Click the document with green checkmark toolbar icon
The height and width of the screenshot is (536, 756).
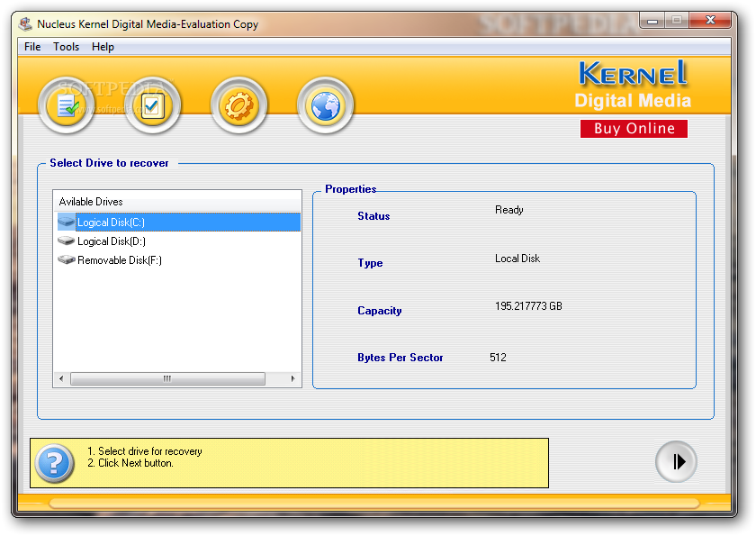(66, 105)
